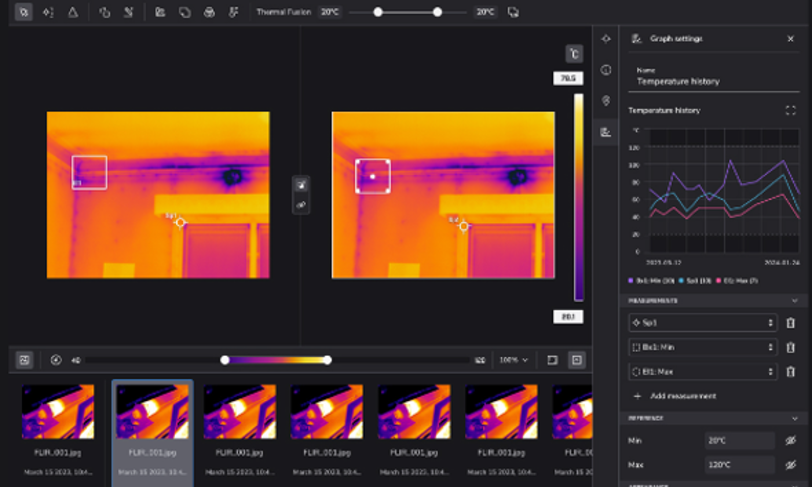Close the Graph settings panel

tap(790, 39)
